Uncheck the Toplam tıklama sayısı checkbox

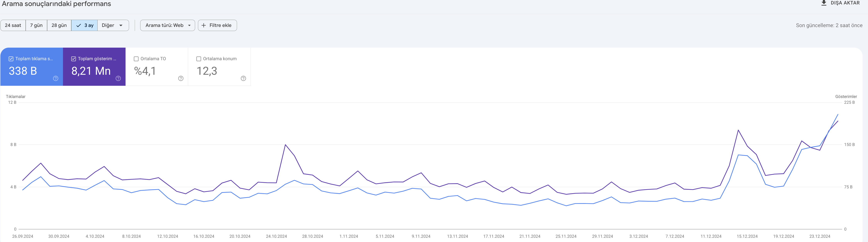coord(11,59)
